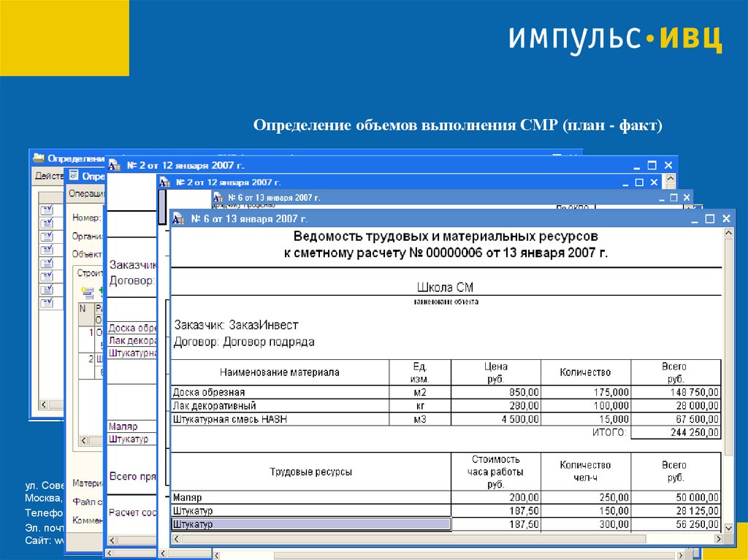The width and height of the screenshot is (748, 560).
Task: Select the bottom document icon in the back list window
Action: coord(47,303)
